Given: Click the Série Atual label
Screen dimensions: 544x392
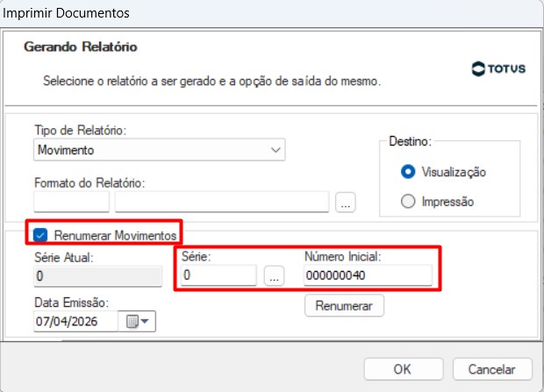Looking at the screenshot, I should pyautogui.click(x=64, y=258).
